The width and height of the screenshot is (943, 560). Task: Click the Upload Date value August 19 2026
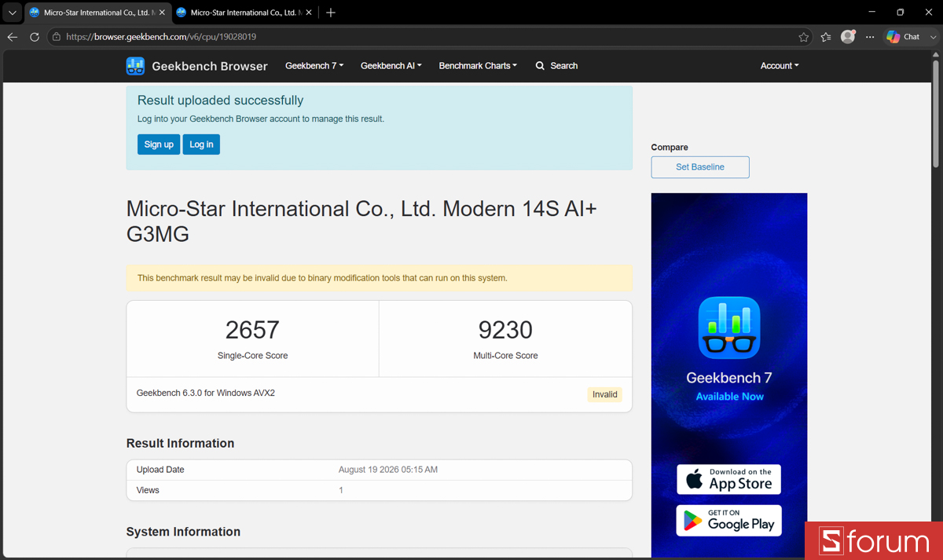coord(388,470)
